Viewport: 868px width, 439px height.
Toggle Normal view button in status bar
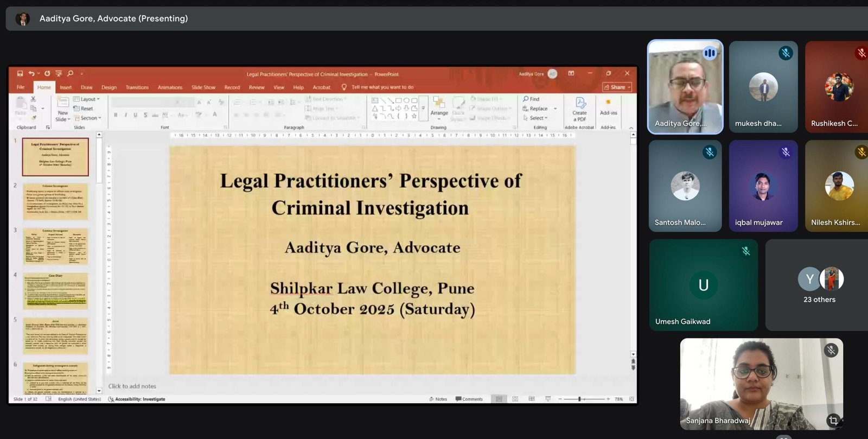(499, 399)
